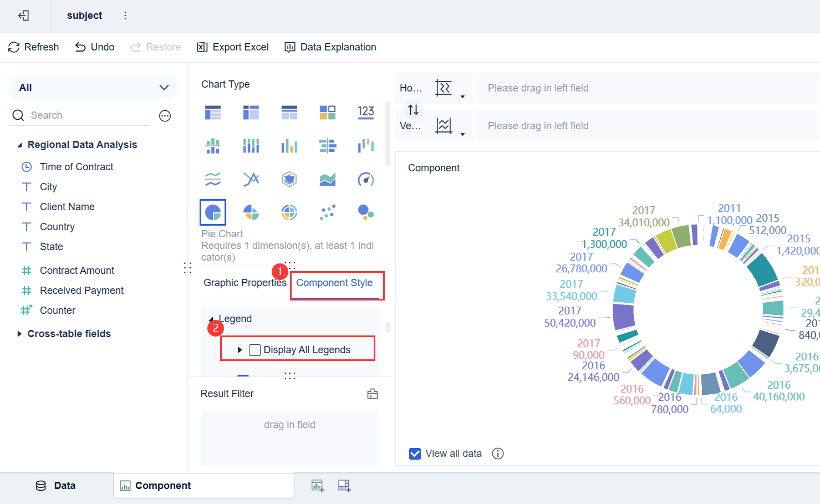Screen dimensions: 820x504
Task: Click the Search fields input box
Action: click(89, 115)
